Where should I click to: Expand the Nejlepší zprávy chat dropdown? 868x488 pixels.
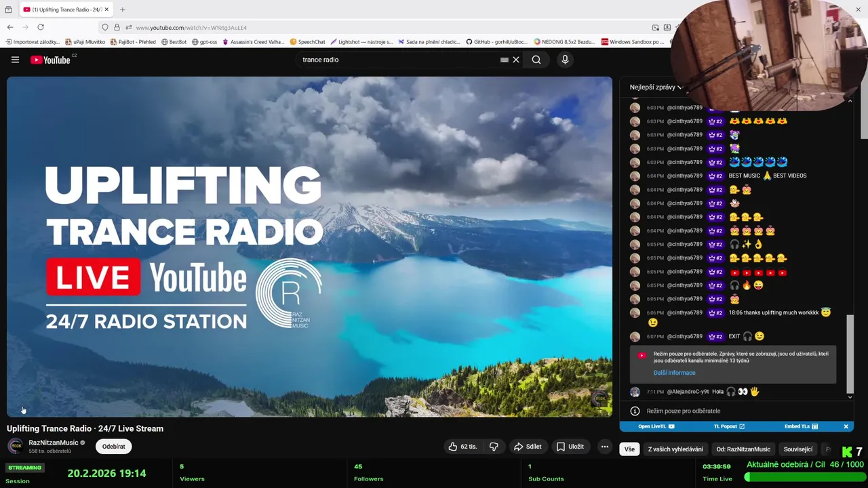coord(656,87)
